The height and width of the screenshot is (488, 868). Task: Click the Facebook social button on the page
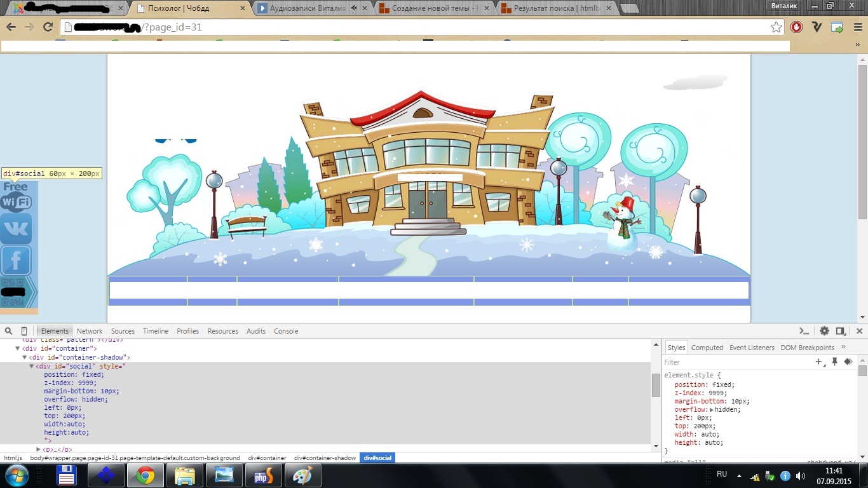coord(16,261)
